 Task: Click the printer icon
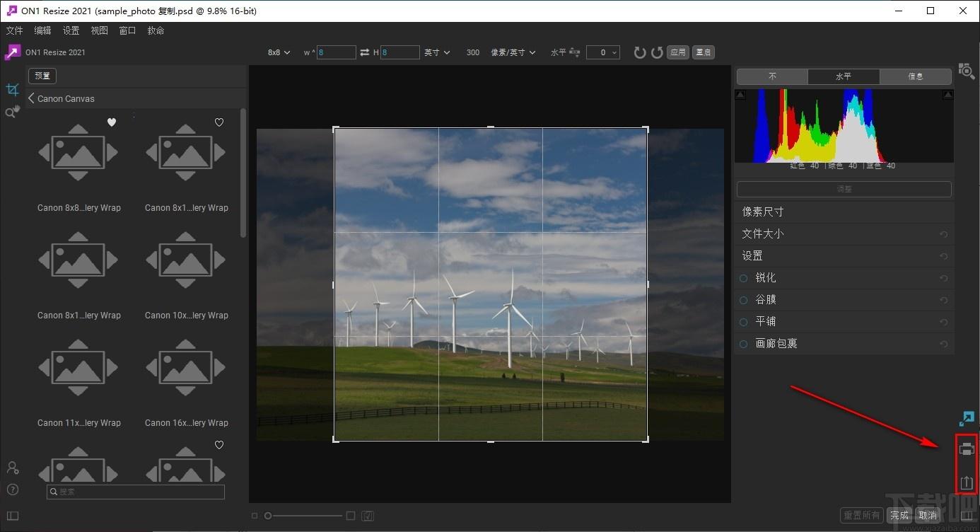(x=967, y=449)
